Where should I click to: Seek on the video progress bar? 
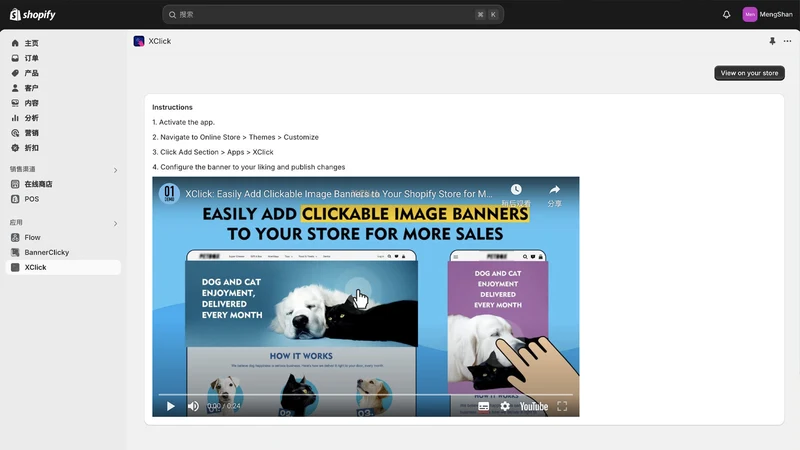365,394
